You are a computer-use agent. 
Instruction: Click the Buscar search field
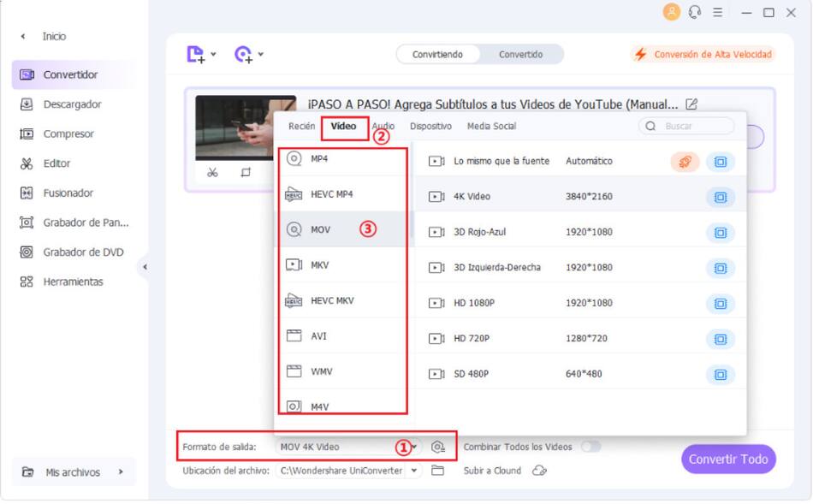(686, 126)
